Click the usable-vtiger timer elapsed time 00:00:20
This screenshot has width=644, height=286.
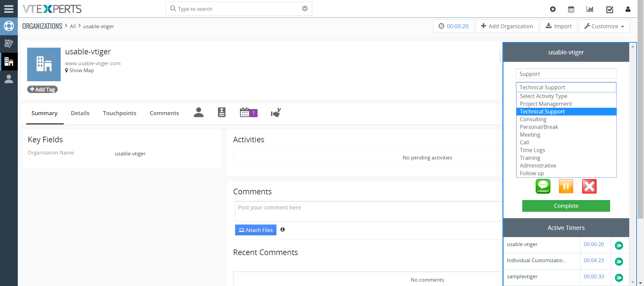[594, 244]
